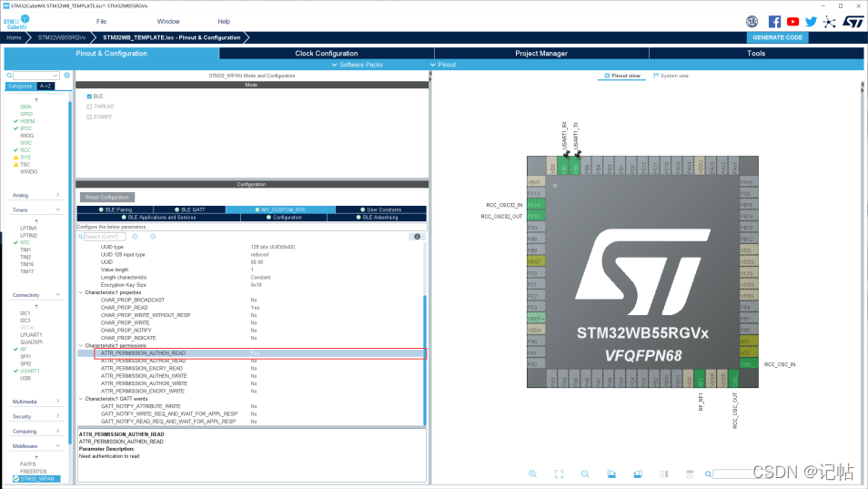Select the VBAT pin on the chip
Viewport: 868px width, 489px height.
(536, 181)
